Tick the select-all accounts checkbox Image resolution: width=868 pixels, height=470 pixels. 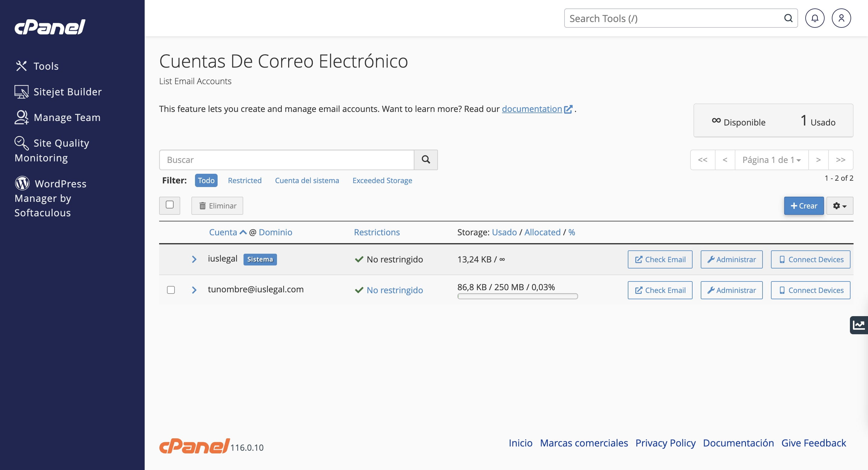169,205
